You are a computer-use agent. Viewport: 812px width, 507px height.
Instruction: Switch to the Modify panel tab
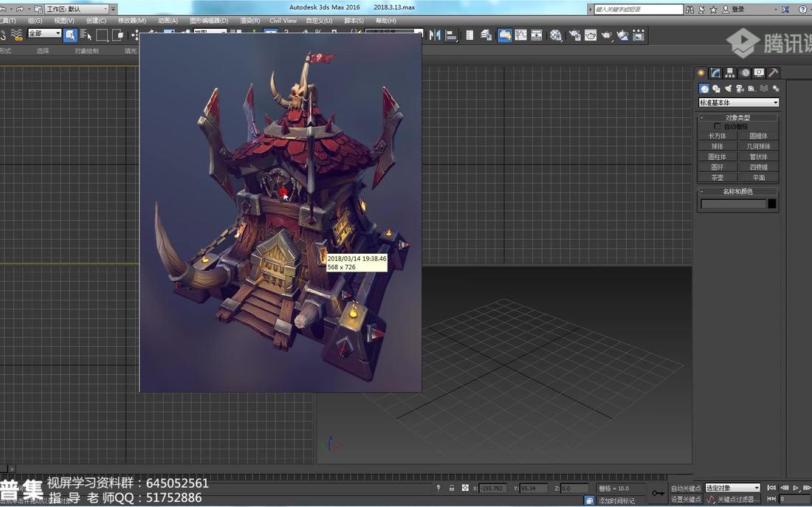click(x=715, y=73)
